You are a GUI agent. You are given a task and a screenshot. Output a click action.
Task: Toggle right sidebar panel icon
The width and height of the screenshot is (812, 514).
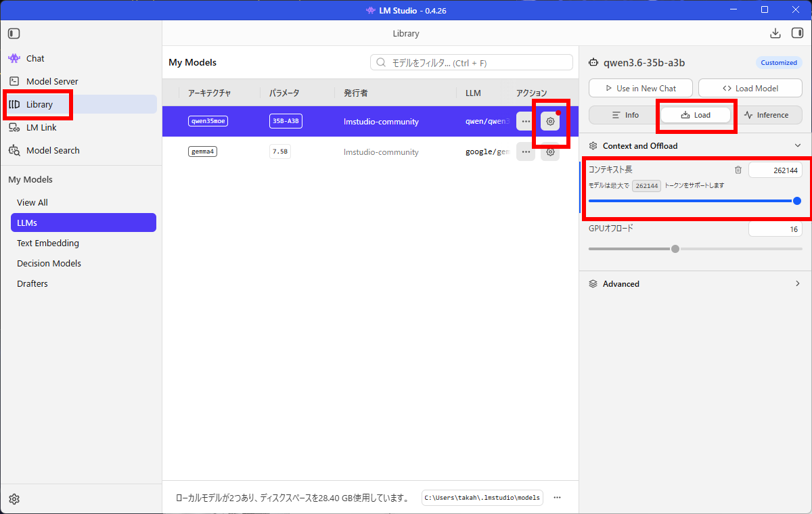click(x=797, y=33)
